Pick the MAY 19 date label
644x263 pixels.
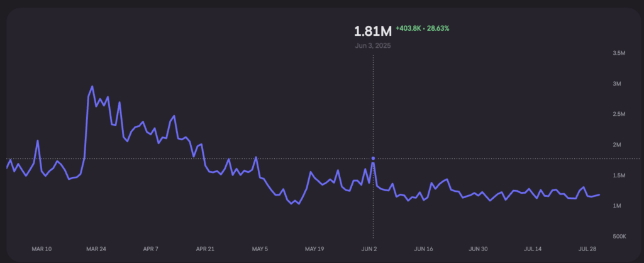click(x=314, y=249)
